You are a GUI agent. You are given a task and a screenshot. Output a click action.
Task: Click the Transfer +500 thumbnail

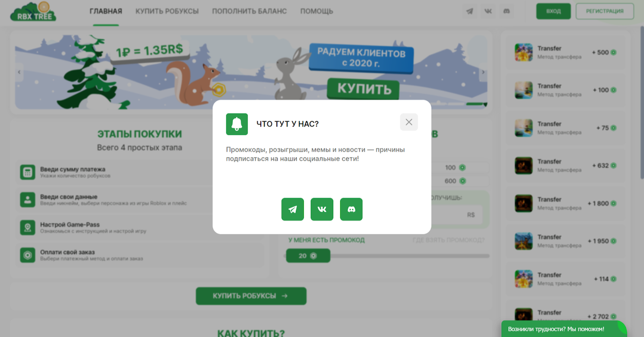(523, 53)
